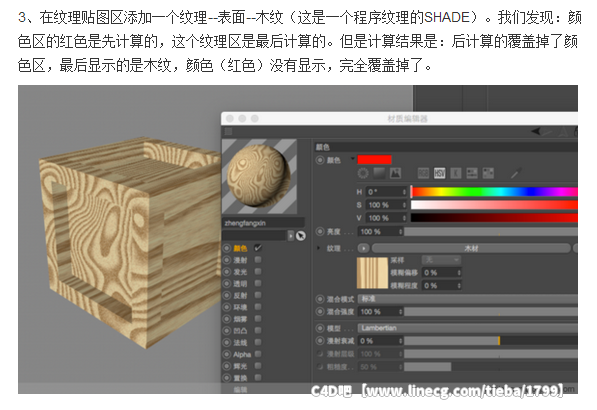Viewport: 597px width, 410px height.
Task: Click the 木材 texture shader button
Action: click(x=471, y=248)
